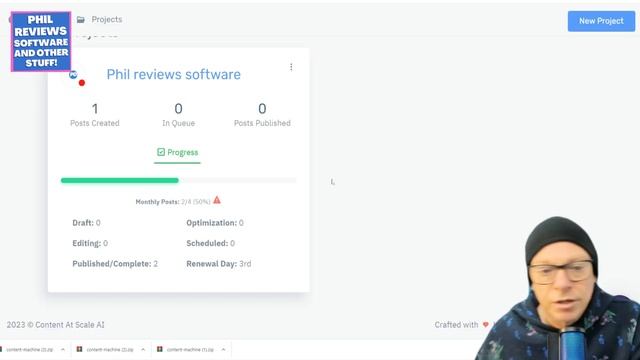The width and height of the screenshot is (640, 360).
Task: Click the 'Monthly Posts: 2/4 (50%)' text
Action: point(173,202)
